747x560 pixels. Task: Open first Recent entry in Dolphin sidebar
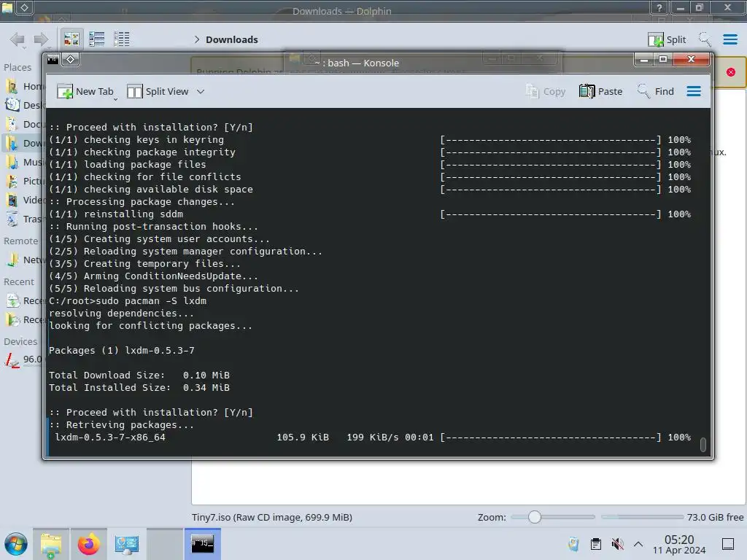coord(24,300)
